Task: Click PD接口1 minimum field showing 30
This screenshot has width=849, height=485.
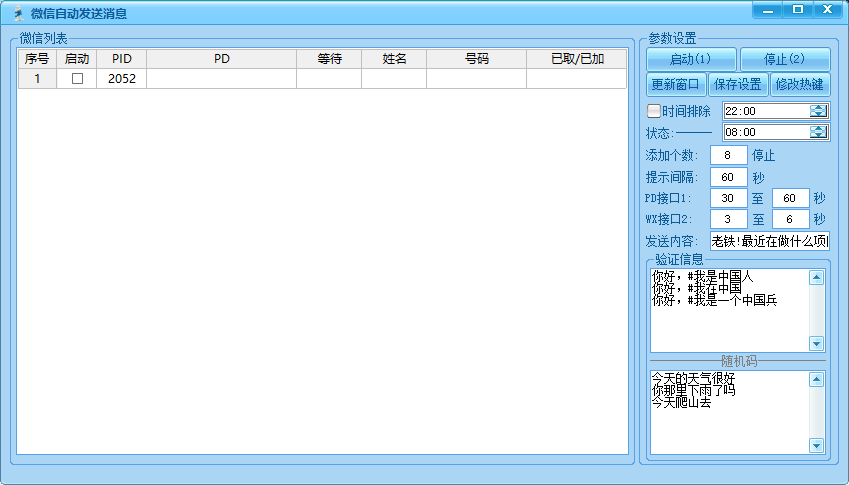Action: point(728,198)
